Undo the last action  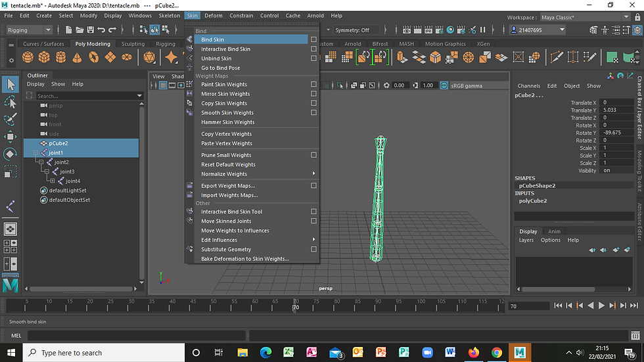tap(101, 30)
